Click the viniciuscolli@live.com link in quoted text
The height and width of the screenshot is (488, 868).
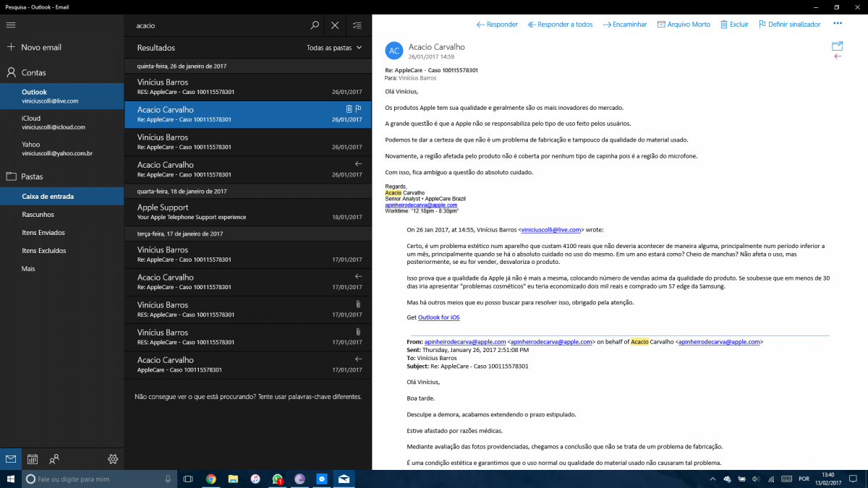click(x=551, y=230)
